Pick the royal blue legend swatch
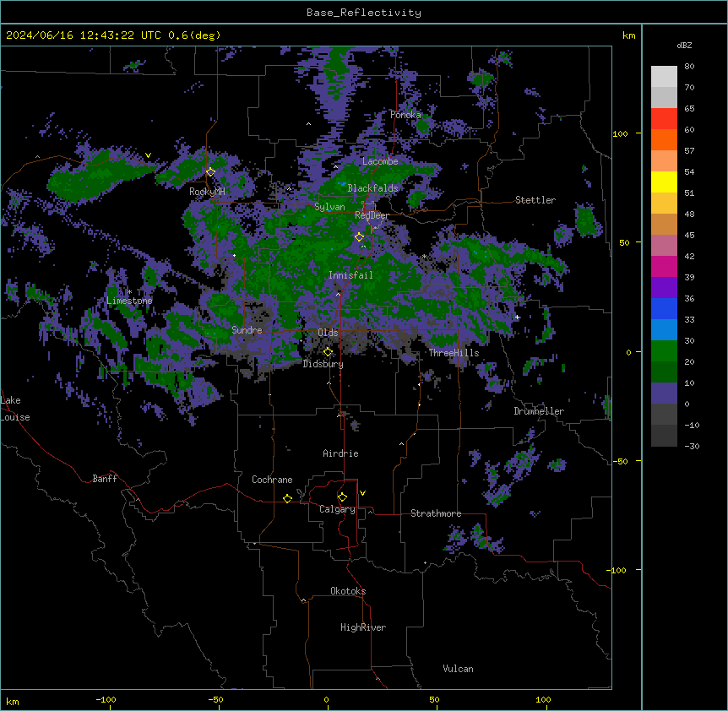The height and width of the screenshot is (711, 728). (664, 308)
